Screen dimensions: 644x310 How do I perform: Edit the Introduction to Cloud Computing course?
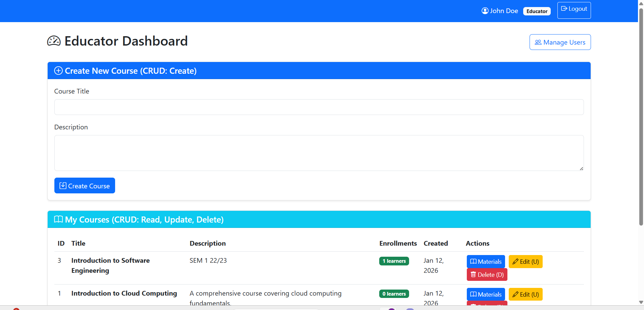click(525, 295)
